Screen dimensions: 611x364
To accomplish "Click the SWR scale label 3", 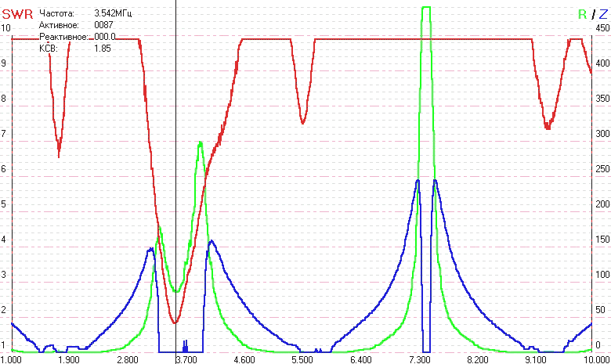I will tap(3, 274).
